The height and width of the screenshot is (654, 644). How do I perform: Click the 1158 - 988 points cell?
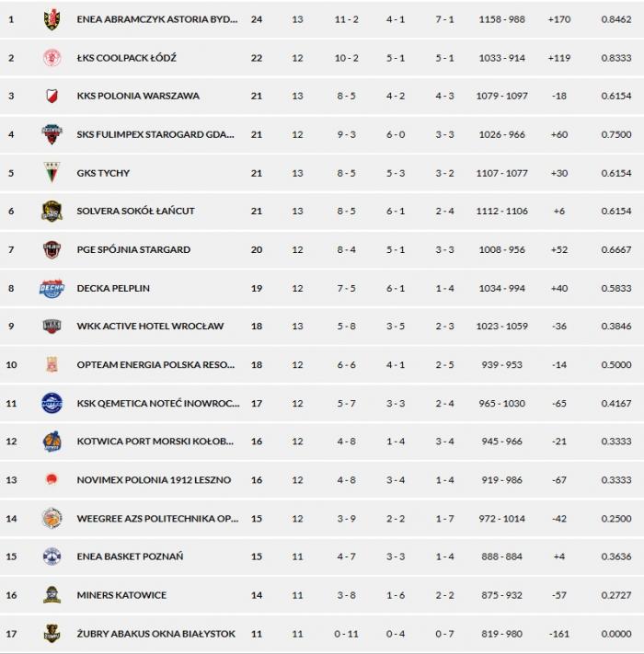tap(501, 19)
